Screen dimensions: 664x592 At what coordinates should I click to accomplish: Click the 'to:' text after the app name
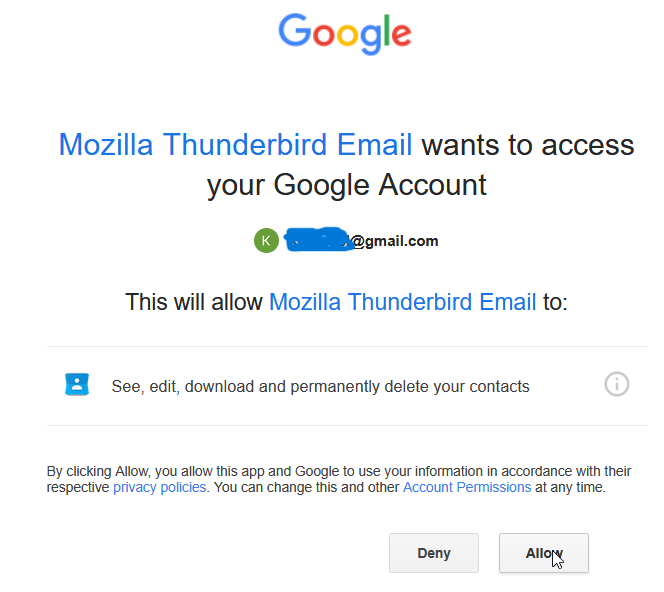tap(554, 301)
